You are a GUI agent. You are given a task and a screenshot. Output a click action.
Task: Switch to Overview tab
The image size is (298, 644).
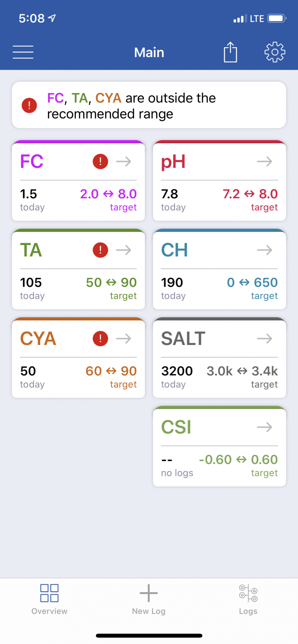click(49, 600)
